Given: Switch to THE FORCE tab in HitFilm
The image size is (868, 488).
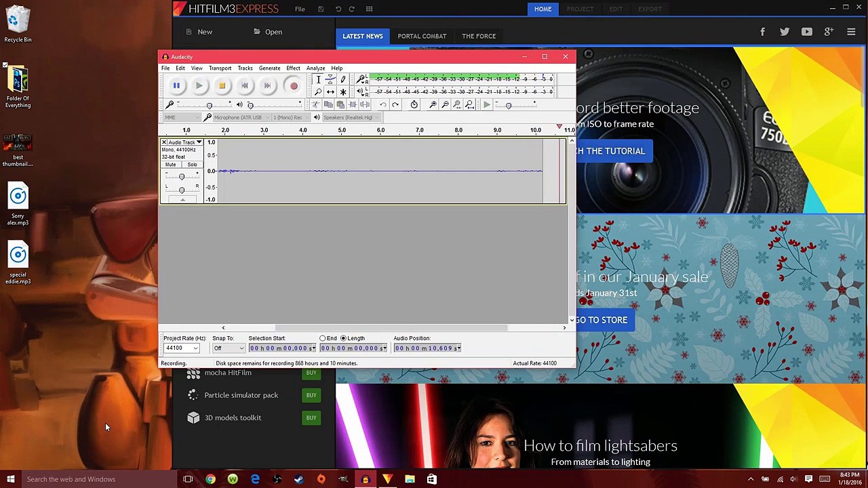Looking at the screenshot, I should [479, 36].
